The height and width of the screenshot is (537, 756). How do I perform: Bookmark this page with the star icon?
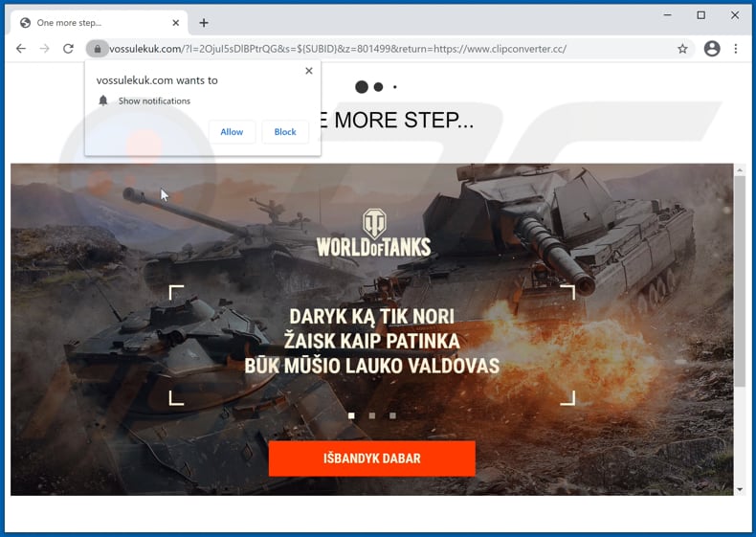coord(682,49)
